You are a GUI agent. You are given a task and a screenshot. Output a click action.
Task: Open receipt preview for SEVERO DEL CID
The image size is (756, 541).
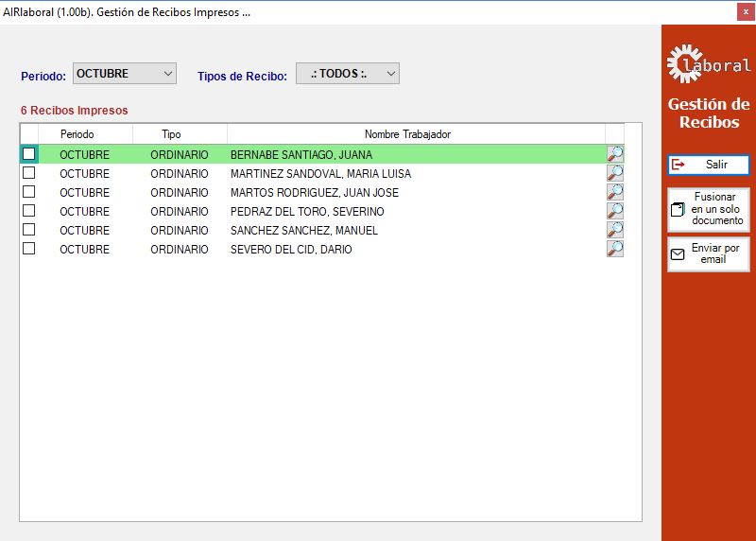(615, 249)
